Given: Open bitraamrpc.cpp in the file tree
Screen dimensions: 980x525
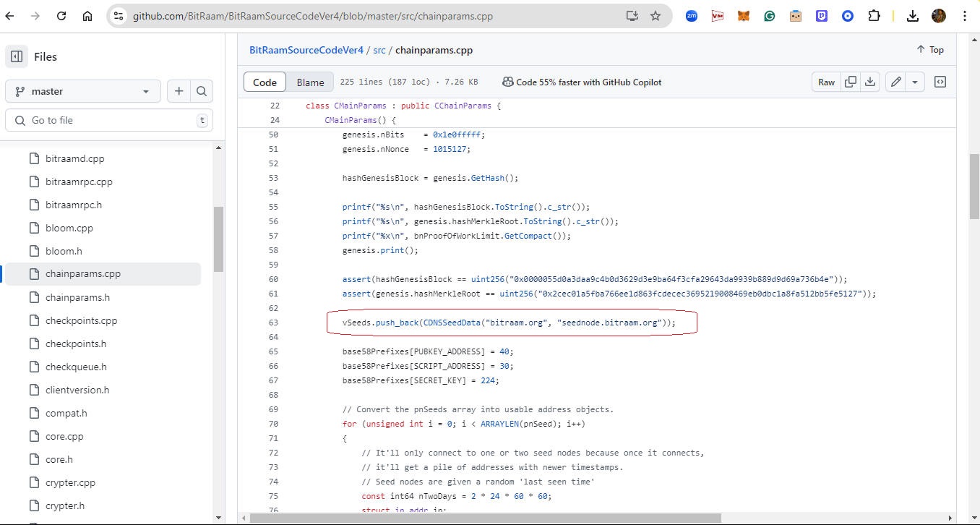Looking at the screenshot, I should 79,182.
